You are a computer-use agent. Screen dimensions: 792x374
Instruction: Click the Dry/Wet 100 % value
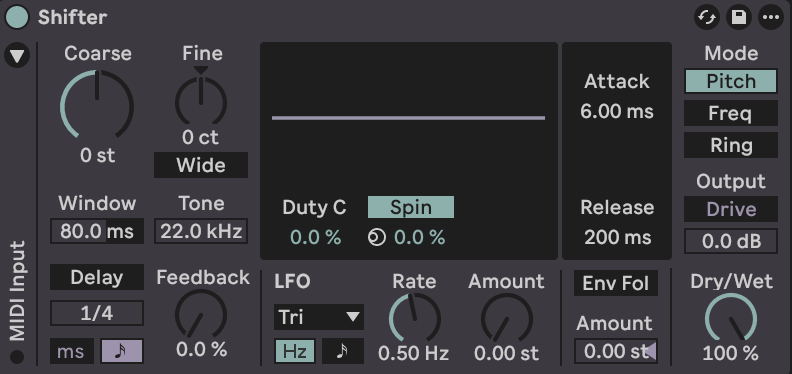[x=730, y=354]
